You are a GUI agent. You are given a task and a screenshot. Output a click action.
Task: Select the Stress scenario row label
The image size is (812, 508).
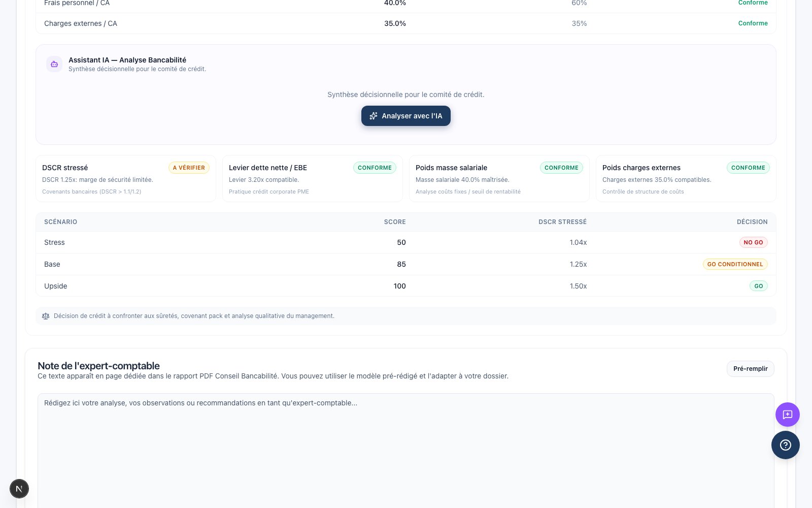click(54, 242)
